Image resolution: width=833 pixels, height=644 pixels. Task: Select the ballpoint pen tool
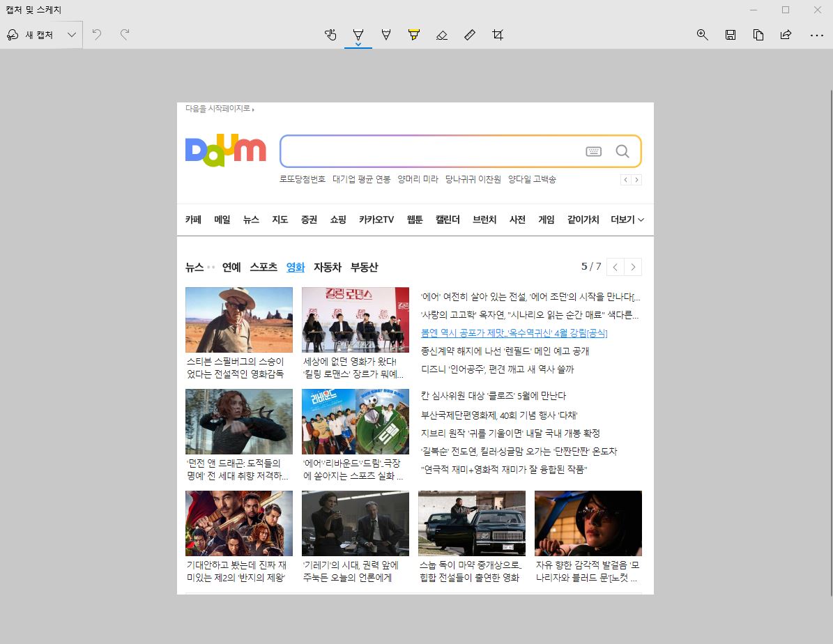click(358, 35)
